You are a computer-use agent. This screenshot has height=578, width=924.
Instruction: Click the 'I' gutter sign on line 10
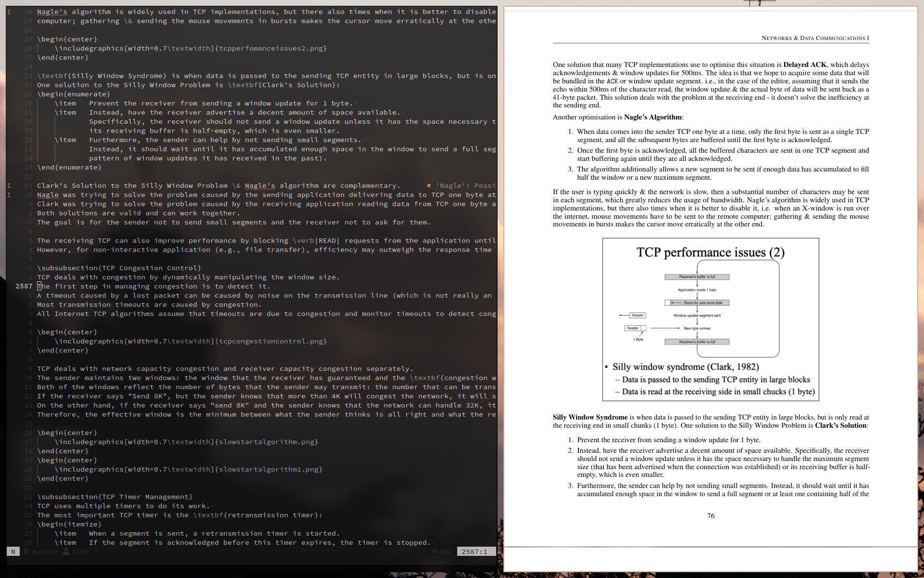coord(9,195)
